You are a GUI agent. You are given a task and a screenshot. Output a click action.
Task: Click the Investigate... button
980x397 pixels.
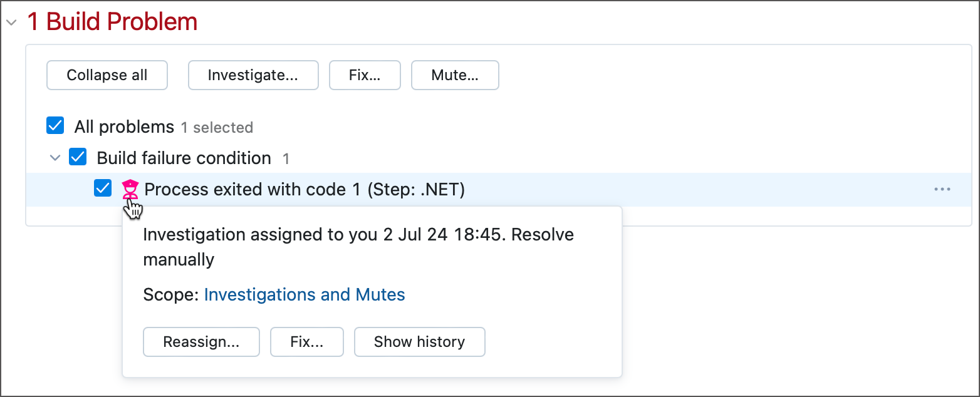253,75
